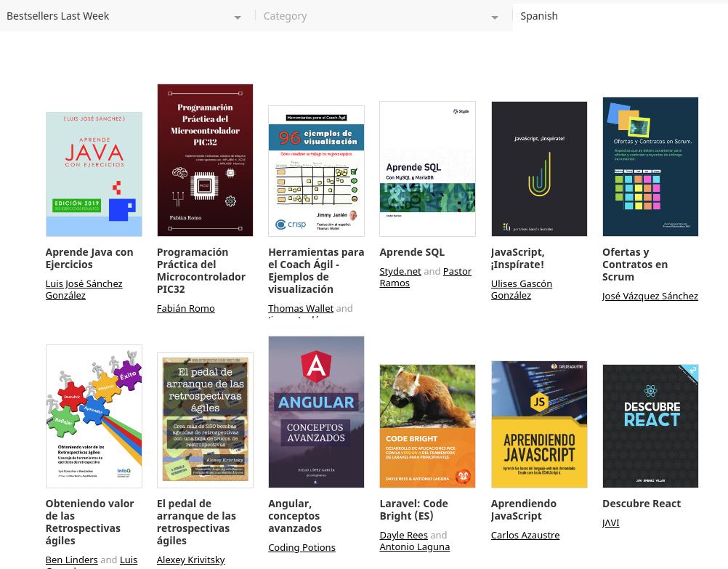Open Carlos Azaustre author link
Screen dimensions: 728x569
(525, 535)
